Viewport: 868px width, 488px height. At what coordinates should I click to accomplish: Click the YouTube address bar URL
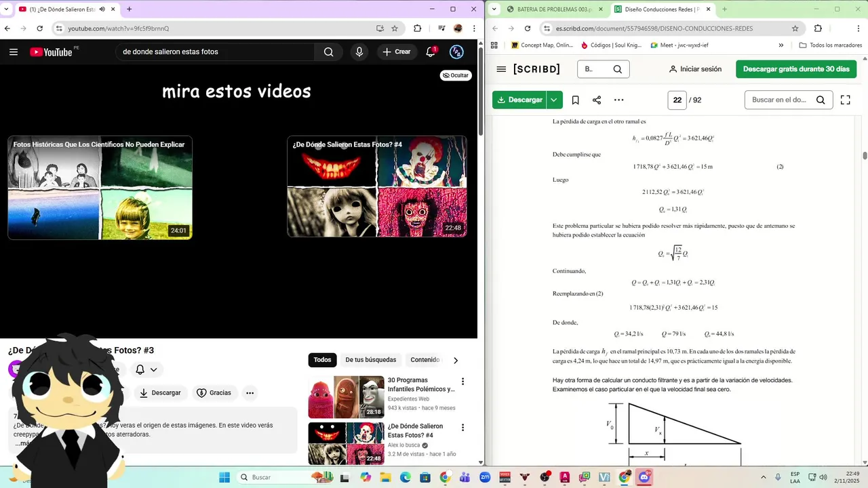click(x=119, y=28)
